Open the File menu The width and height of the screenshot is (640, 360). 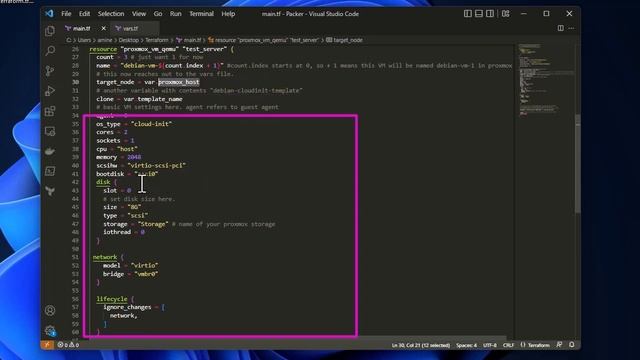[x=66, y=14]
